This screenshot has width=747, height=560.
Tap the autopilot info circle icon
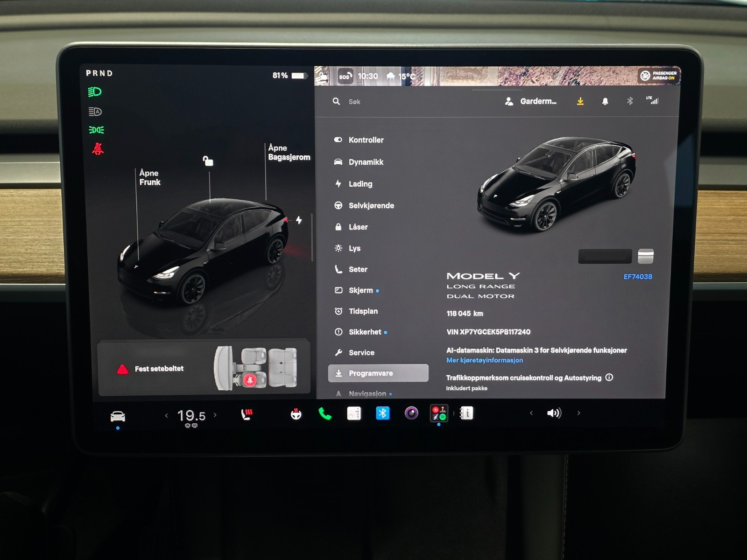click(x=609, y=378)
